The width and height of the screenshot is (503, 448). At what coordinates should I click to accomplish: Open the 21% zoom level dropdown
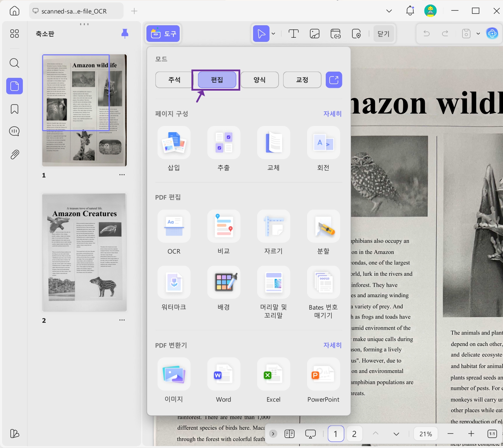pyautogui.click(x=426, y=434)
